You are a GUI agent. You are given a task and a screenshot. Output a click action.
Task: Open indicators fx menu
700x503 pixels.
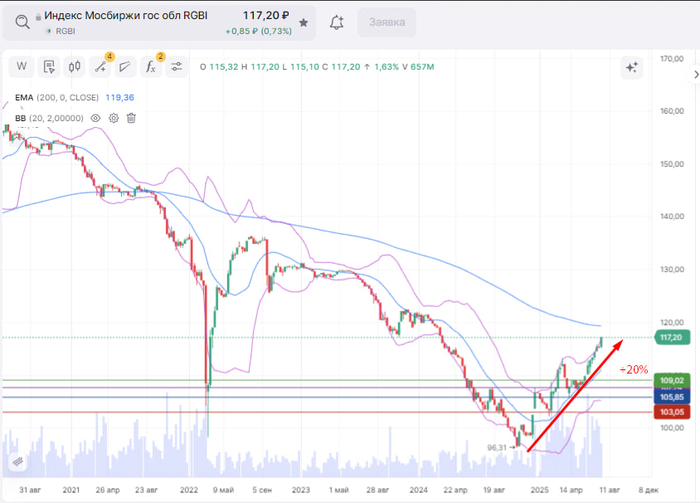point(151,67)
